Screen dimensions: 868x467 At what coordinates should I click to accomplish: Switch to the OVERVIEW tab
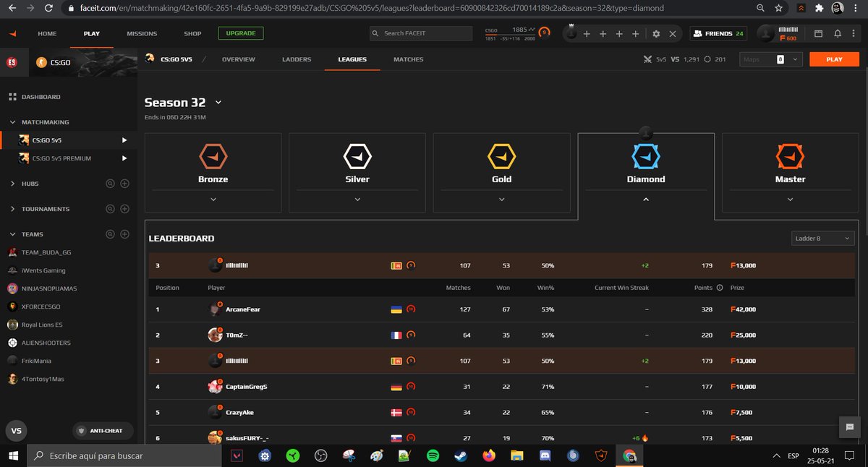(x=239, y=59)
